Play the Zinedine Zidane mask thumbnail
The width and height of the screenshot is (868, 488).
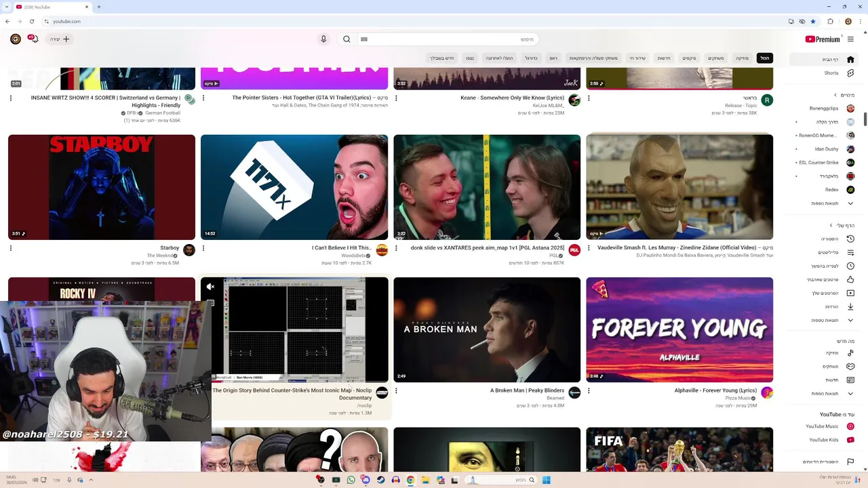click(x=679, y=187)
